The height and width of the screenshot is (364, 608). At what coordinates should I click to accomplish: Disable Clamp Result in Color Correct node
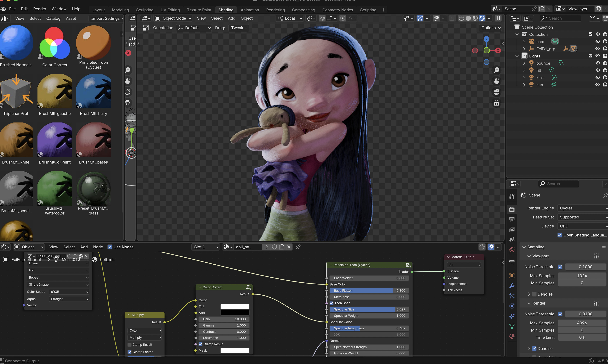[200, 344]
